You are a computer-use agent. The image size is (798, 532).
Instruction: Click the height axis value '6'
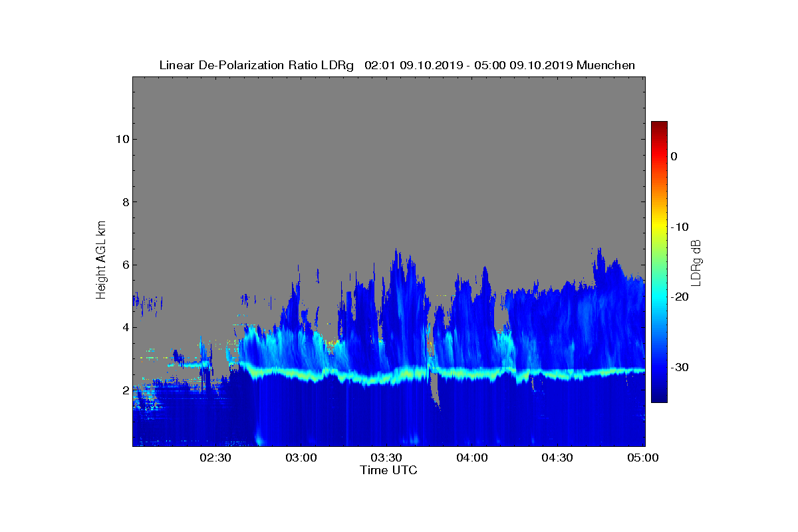[124, 265]
